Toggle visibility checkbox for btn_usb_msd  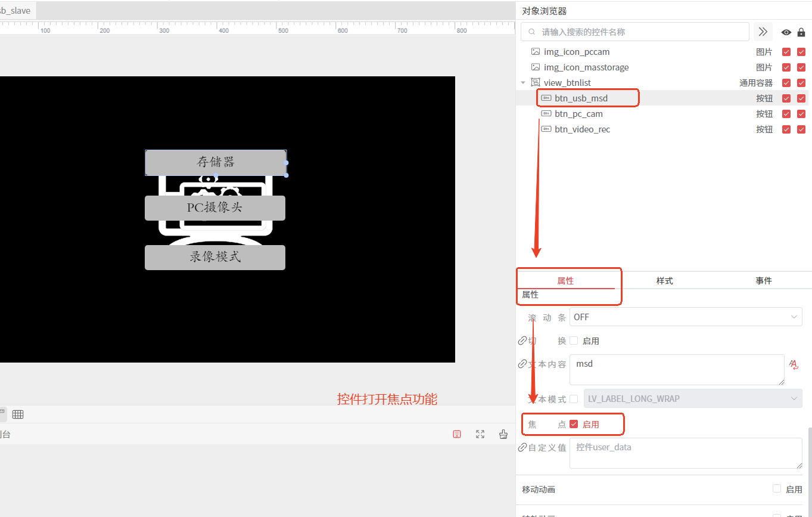pyautogui.click(x=786, y=98)
